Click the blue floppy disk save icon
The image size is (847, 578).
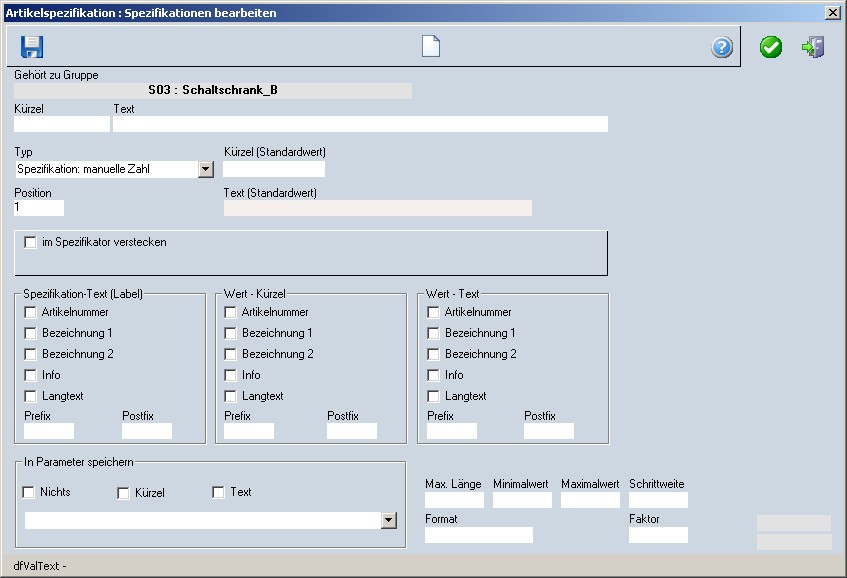point(33,47)
